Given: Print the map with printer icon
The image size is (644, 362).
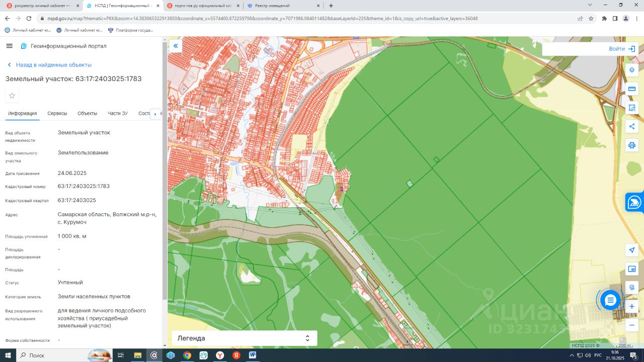Looking at the screenshot, I should pyautogui.click(x=632, y=145).
